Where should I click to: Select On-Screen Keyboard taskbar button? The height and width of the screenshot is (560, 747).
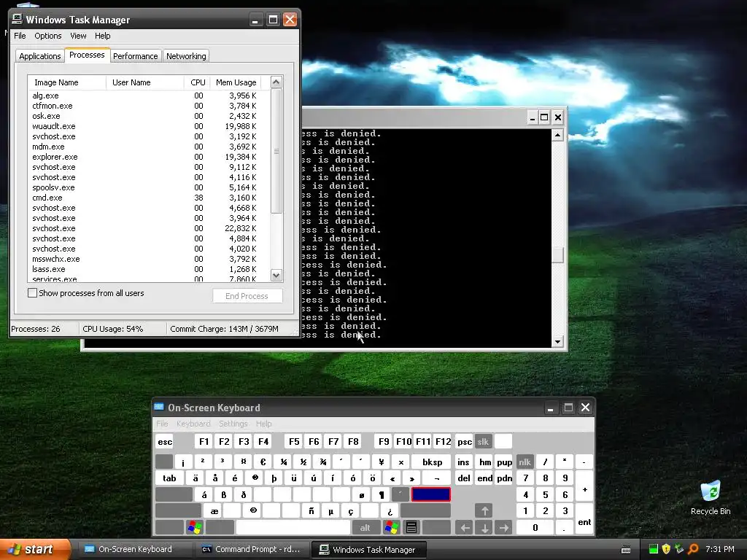[x=135, y=549]
